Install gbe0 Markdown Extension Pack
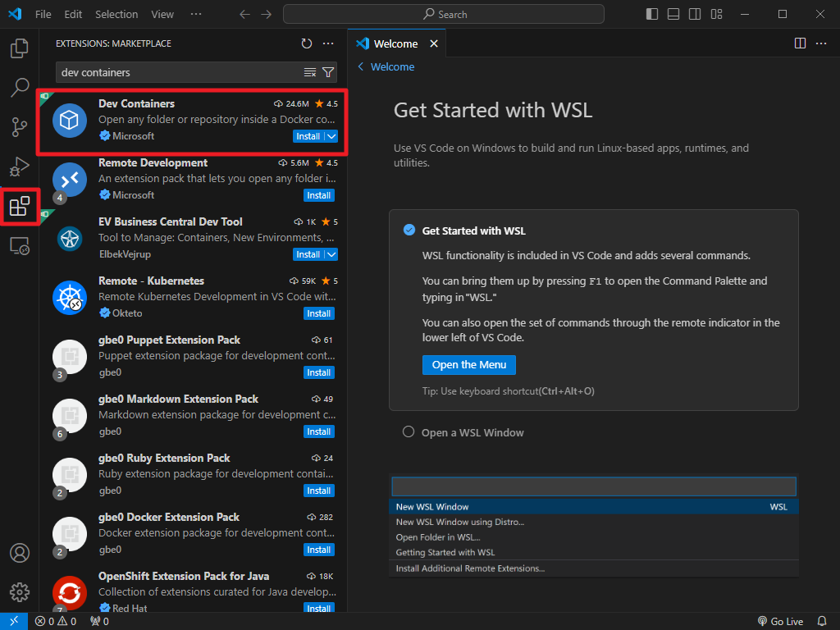 tap(319, 431)
